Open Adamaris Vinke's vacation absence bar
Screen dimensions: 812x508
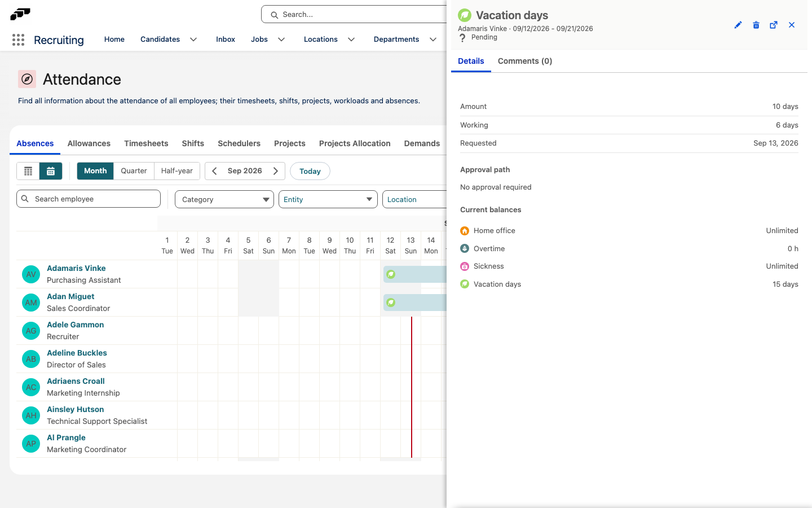pos(415,274)
